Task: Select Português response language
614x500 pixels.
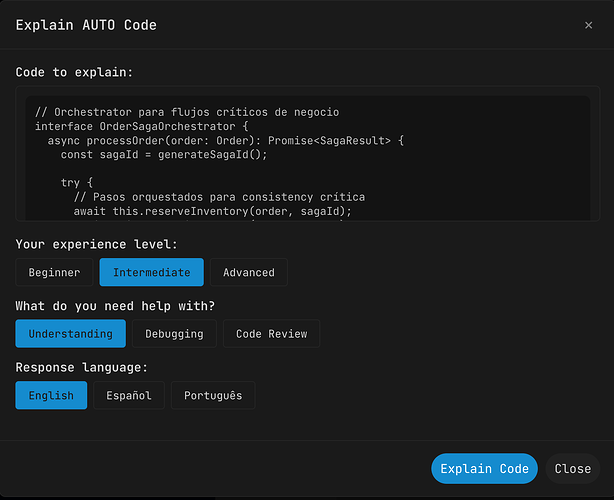Action: [213, 395]
